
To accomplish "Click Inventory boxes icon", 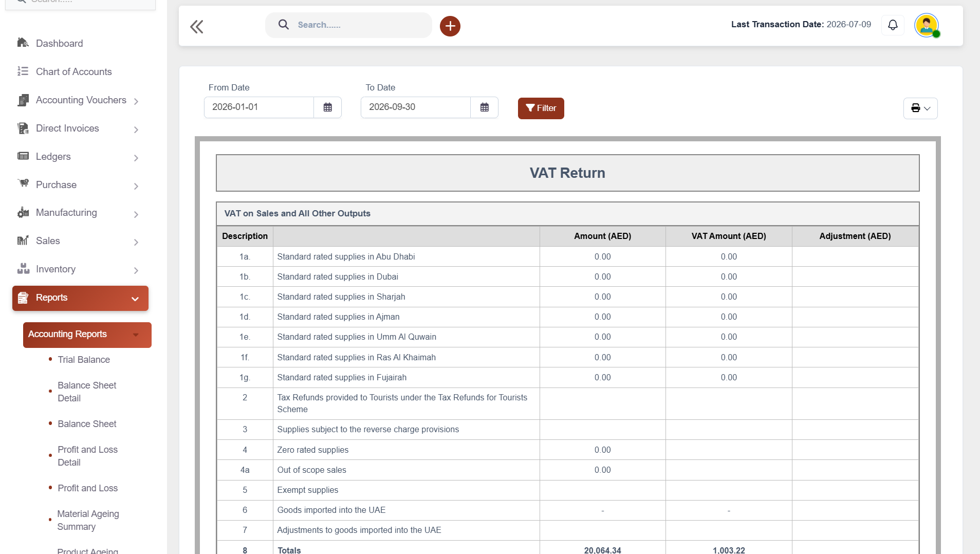I will [x=23, y=269].
